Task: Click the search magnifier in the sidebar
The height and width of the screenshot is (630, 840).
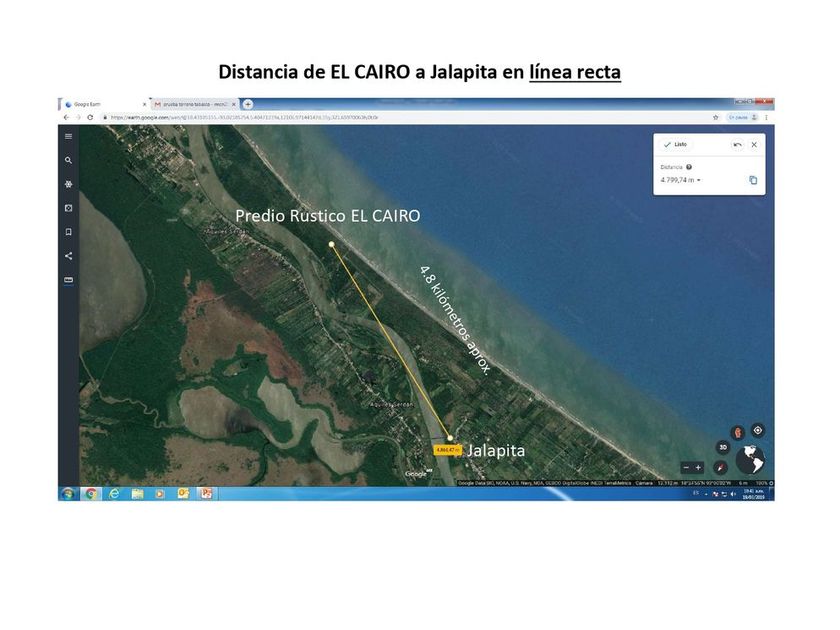Action: tap(68, 160)
